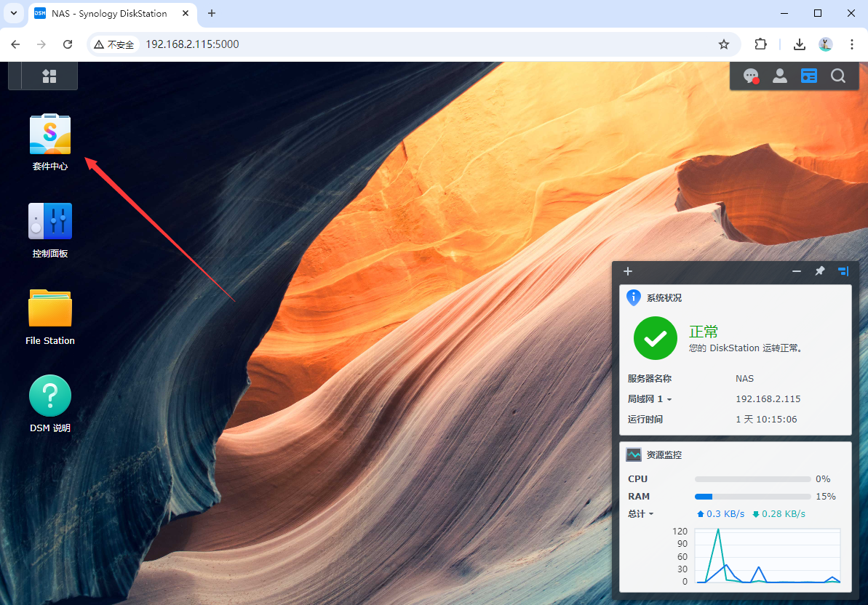868x605 pixels.
Task: Open Chrome's three-dot menu
Action: 852,44
